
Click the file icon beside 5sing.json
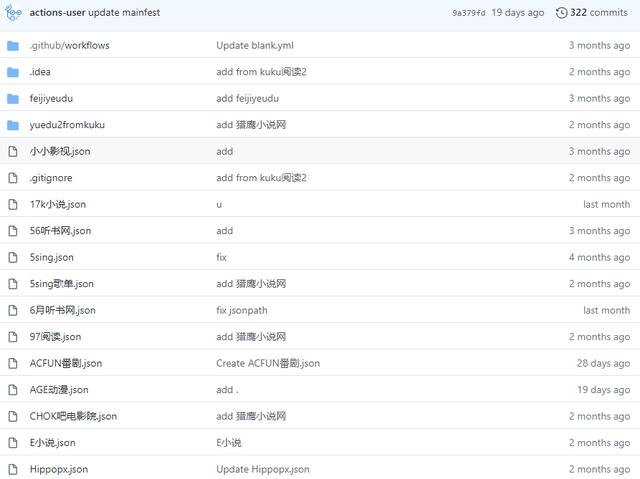[13, 257]
